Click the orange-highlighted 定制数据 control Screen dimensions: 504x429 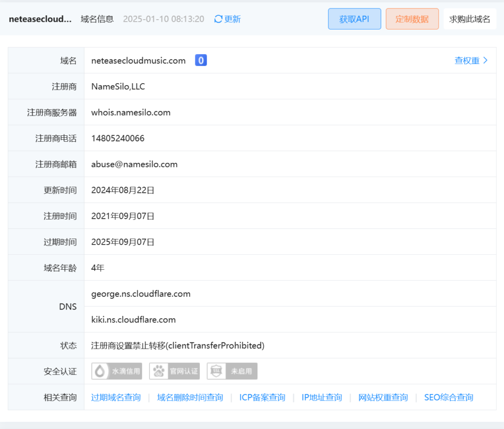[412, 19]
